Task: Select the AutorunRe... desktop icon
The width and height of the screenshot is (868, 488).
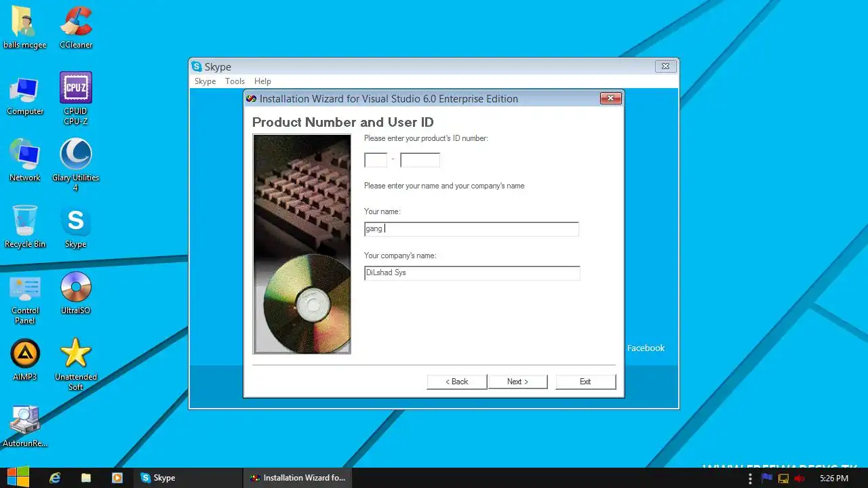Action: [x=25, y=426]
